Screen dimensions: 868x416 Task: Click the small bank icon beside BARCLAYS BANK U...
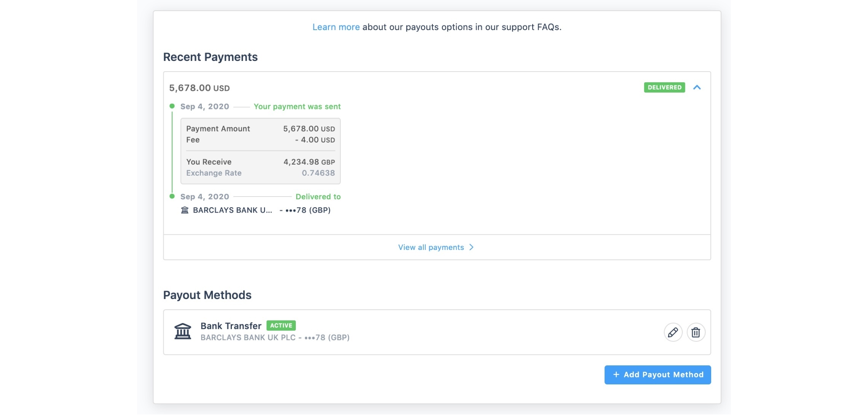pyautogui.click(x=185, y=210)
